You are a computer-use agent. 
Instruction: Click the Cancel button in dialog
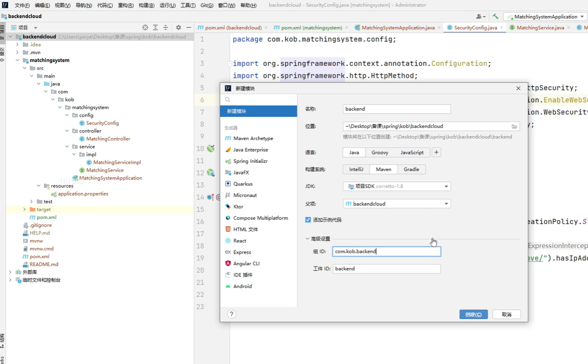tap(506, 314)
